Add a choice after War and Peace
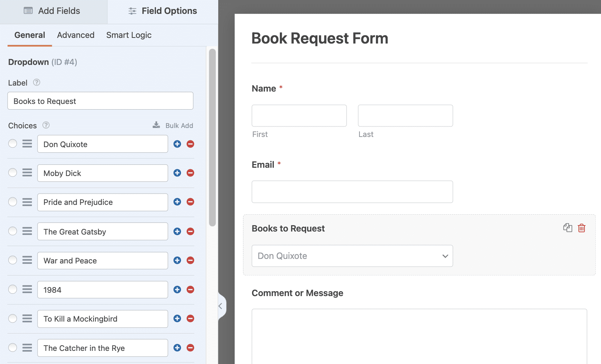Viewport: 601px width, 364px height. click(x=177, y=260)
